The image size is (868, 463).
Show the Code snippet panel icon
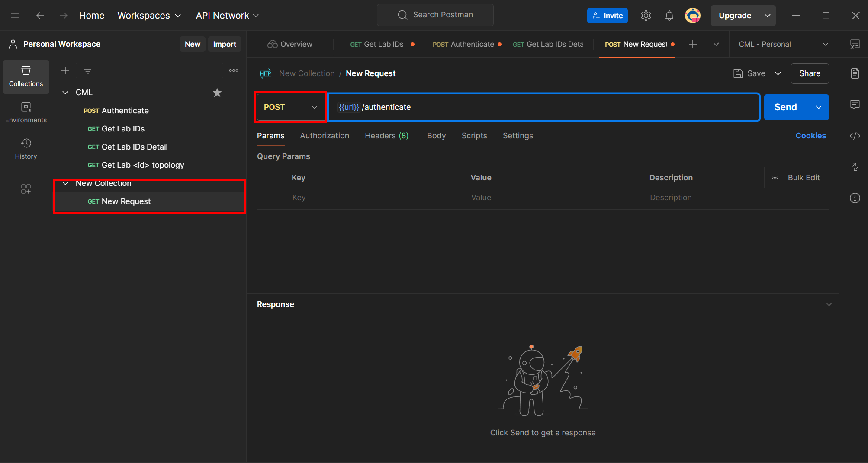click(x=855, y=135)
